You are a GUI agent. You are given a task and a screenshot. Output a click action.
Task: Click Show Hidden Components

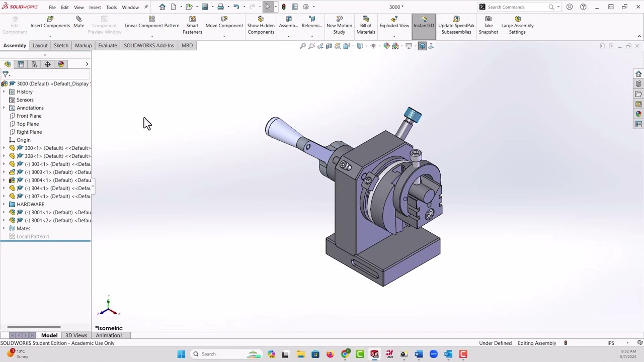click(261, 25)
